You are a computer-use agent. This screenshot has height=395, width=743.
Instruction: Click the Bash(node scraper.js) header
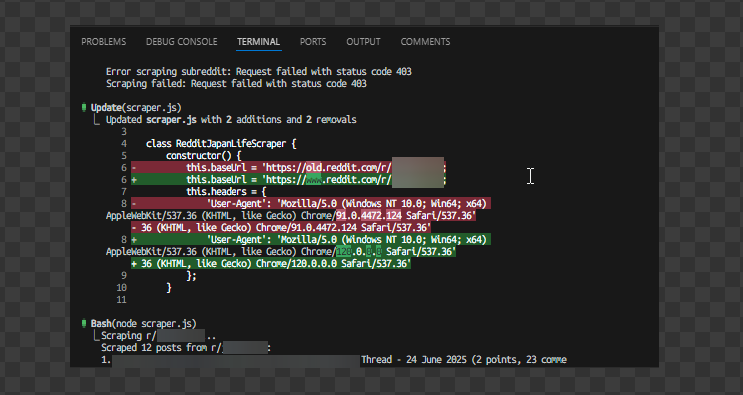point(144,324)
